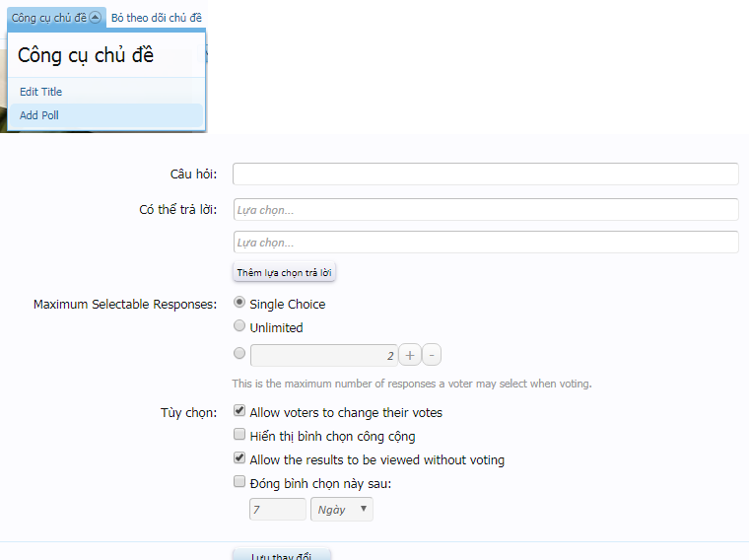Image resolution: width=749 pixels, height=560 pixels.
Task: Select the Single Choice radio button
Action: click(x=239, y=303)
